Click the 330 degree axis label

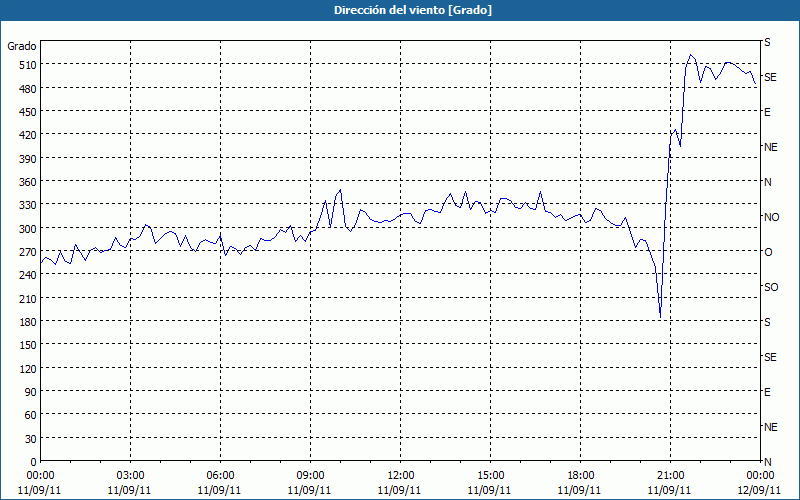28,205
